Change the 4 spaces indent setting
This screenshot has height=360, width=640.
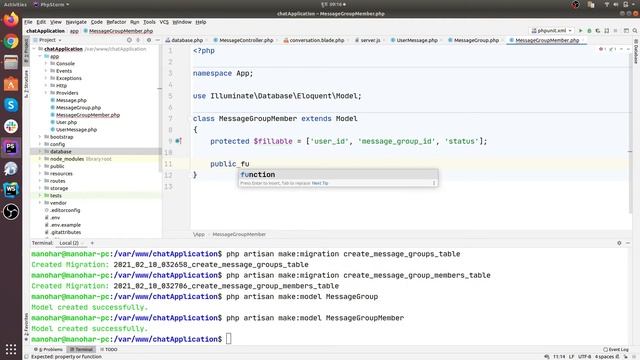(x=604, y=357)
